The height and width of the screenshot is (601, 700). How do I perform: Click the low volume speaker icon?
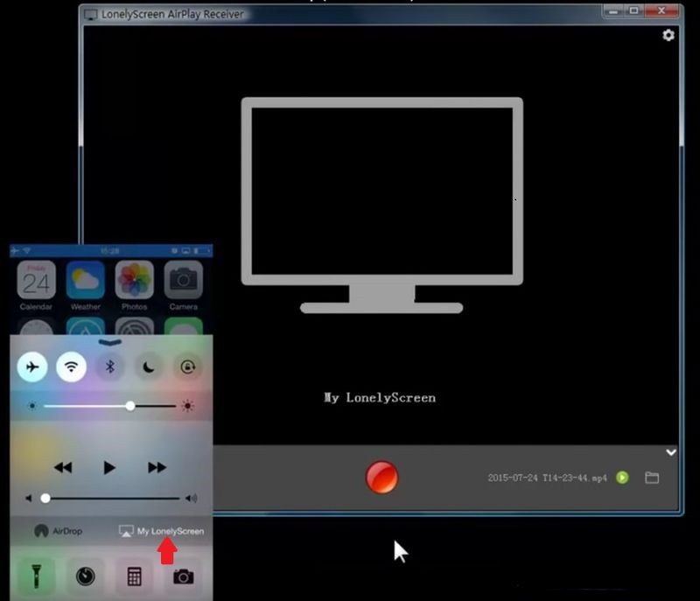coord(29,498)
